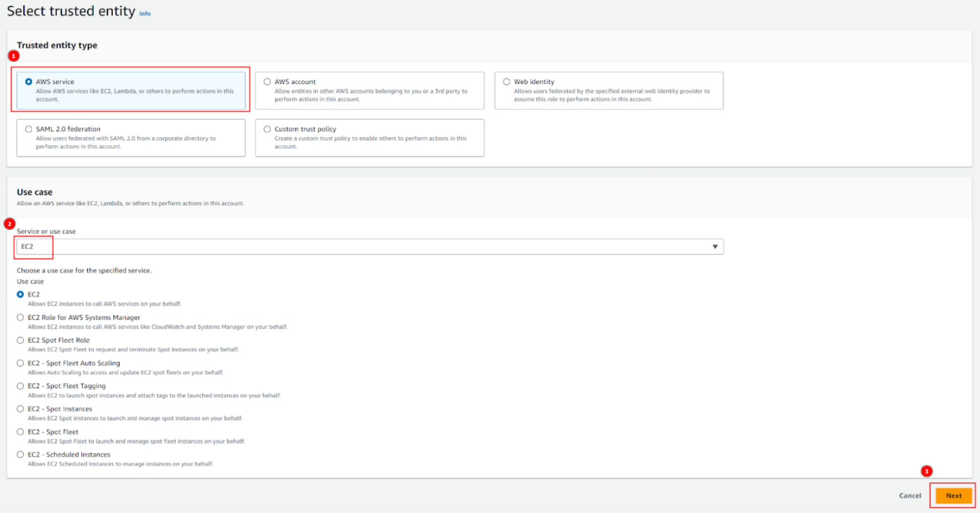Pick EC2 - Spot Fleet use case
The height and width of the screenshot is (513, 980).
(x=21, y=431)
